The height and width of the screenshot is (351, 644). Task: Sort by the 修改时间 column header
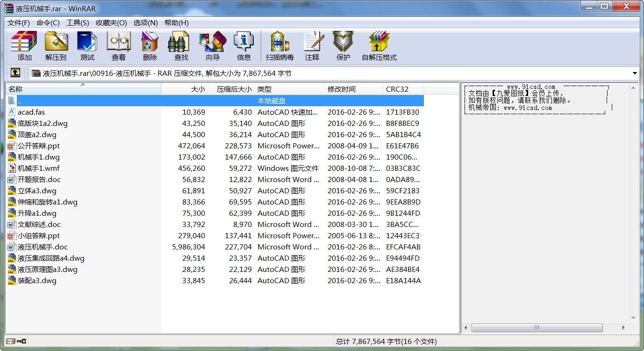(354, 89)
